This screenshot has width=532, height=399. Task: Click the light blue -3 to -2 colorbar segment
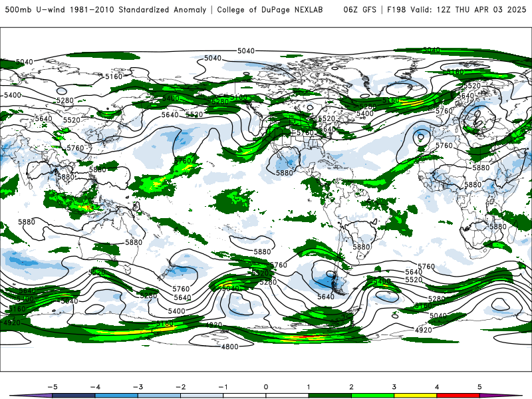coord(159,396)
